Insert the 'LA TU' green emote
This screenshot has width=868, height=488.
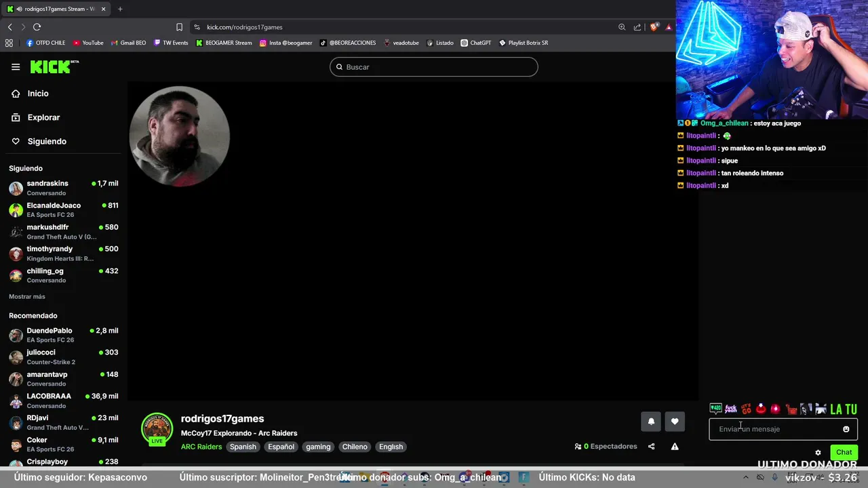844,409
